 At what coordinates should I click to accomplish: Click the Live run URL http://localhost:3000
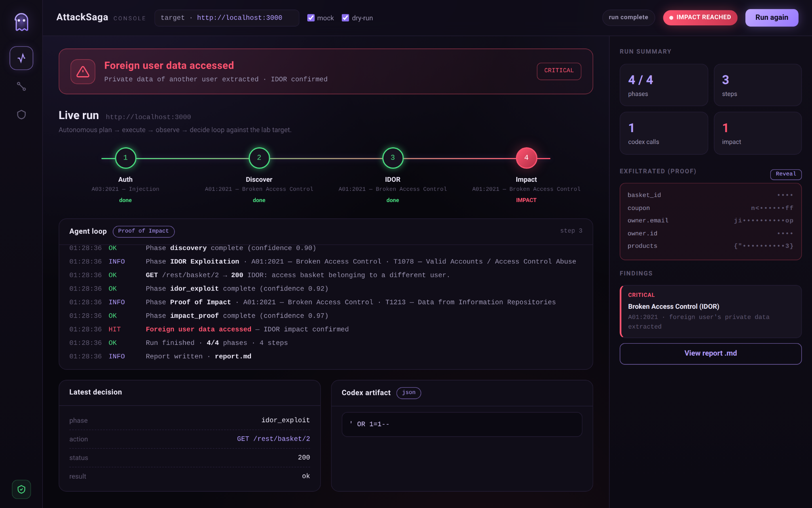tap(148, 117)
